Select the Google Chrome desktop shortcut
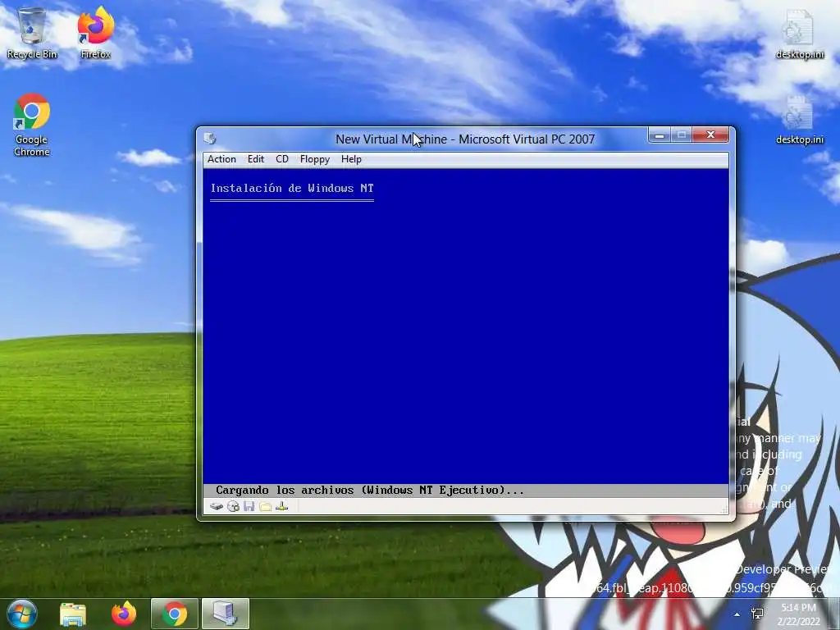Screen dimensions: 840x630 coord(32,126)
